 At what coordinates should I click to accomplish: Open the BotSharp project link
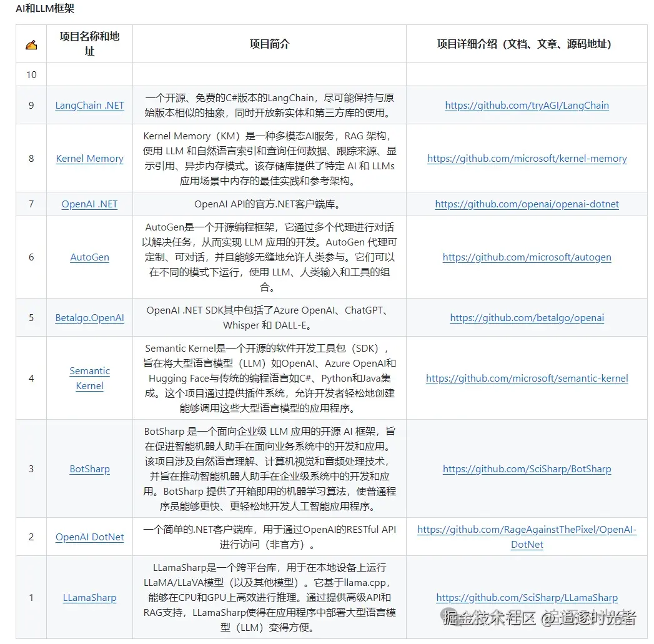(x=90, y=469)
